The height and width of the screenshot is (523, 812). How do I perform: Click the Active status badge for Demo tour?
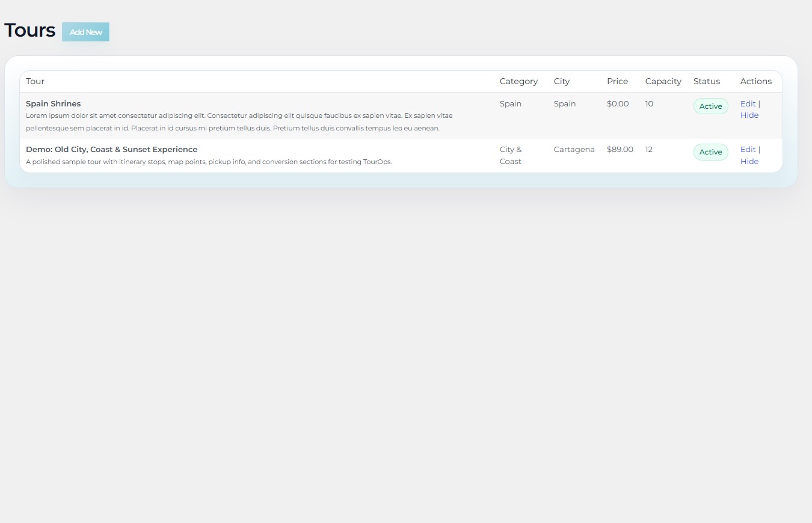point(710,152)
